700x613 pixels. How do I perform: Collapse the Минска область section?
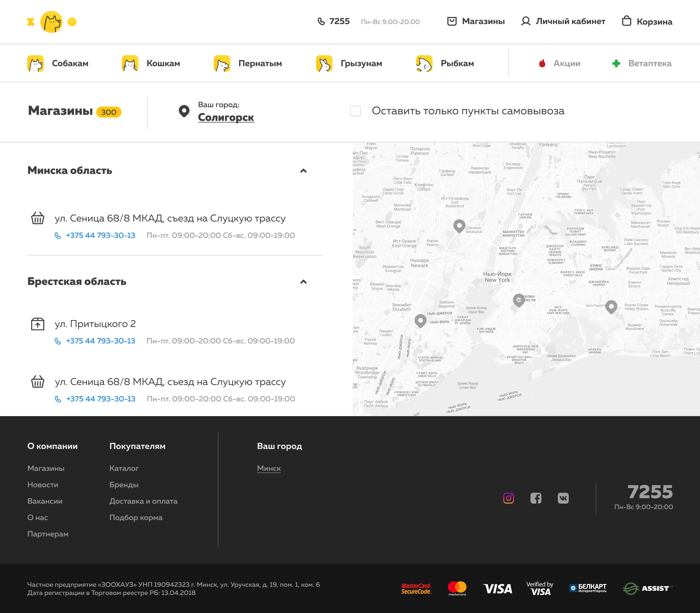coord(303,171)
